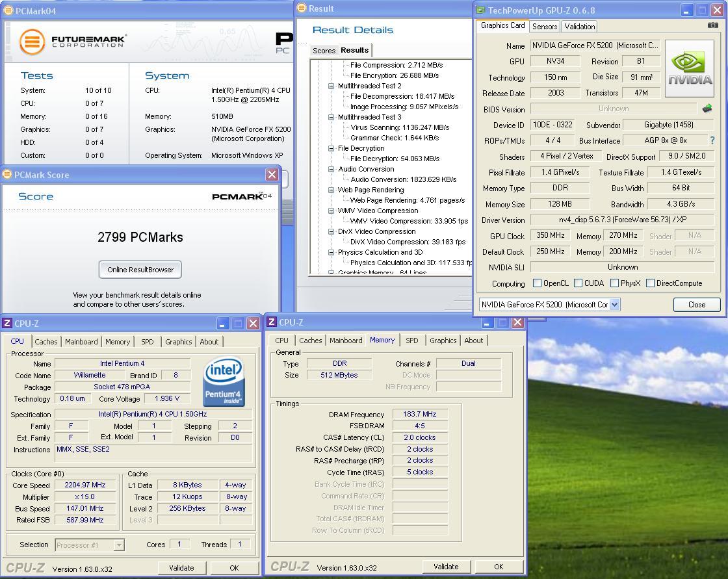This screenshot has height=579, width=728.
Task: Collapse the File Decryption tree node
Action: click(331, 148)
